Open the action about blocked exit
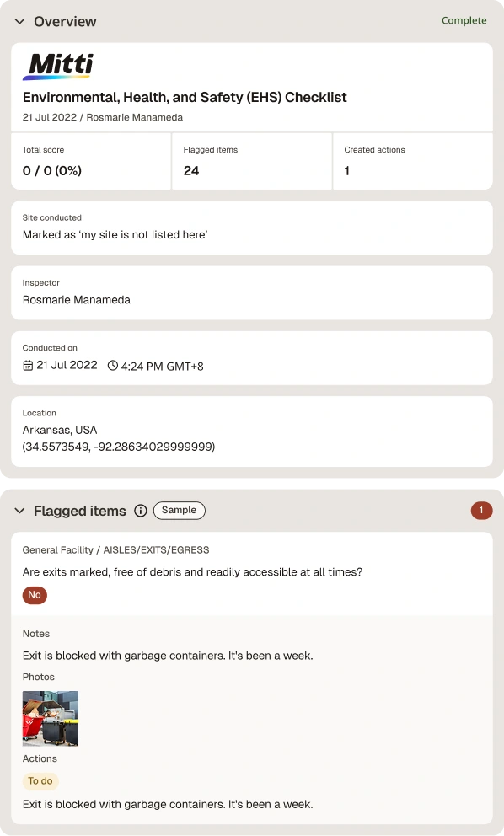Screen dimensions: 504x836 tap(168, 804)
